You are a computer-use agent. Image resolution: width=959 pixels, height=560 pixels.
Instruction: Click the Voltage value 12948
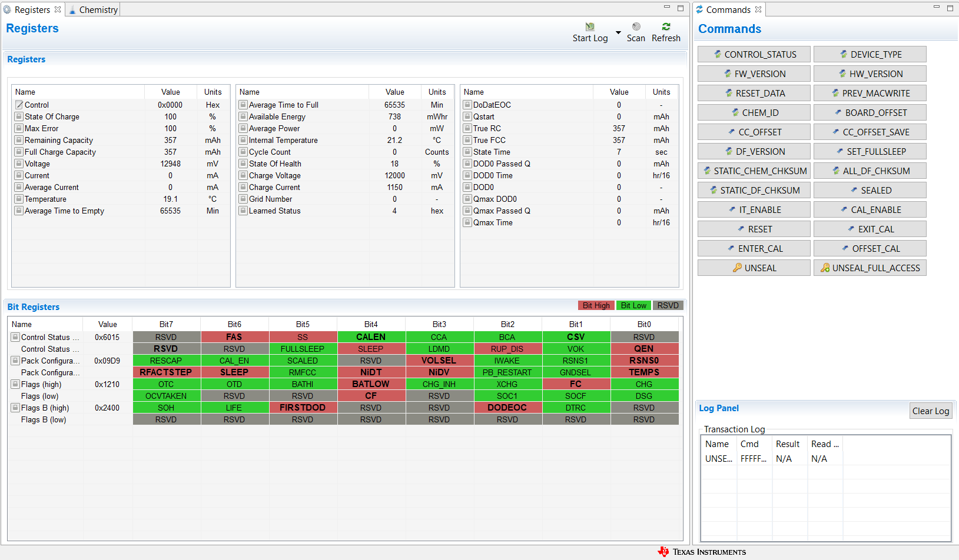pos(170,164)
